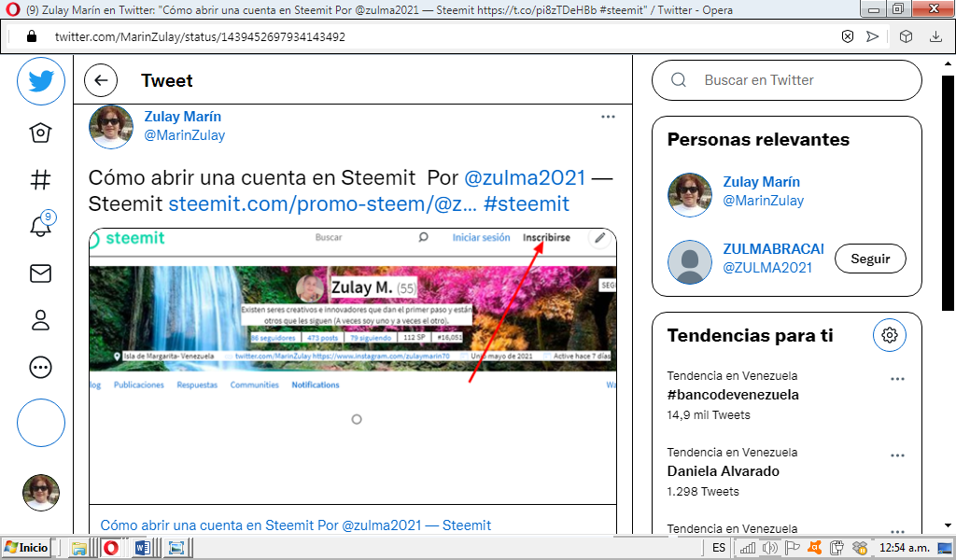Image resolution: width=956 pixels, height=560 pixels.
Task: Click the #steemit hashtag
Action: tap(527, 203)
